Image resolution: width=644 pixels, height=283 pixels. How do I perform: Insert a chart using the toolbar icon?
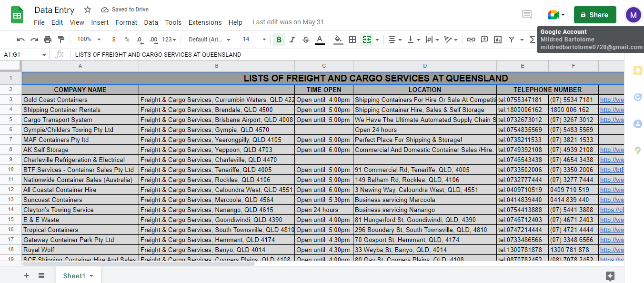[x=498, y=40]
